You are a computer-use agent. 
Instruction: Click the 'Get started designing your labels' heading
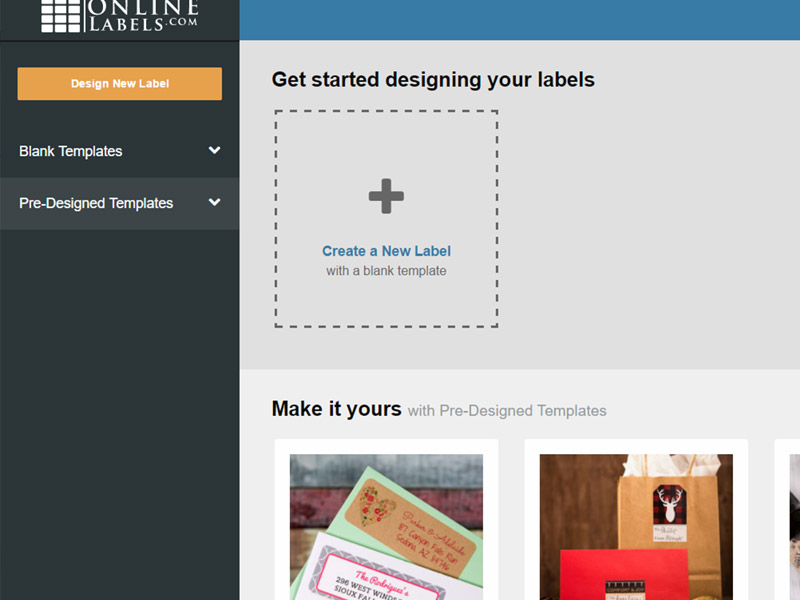coord(433,80)
